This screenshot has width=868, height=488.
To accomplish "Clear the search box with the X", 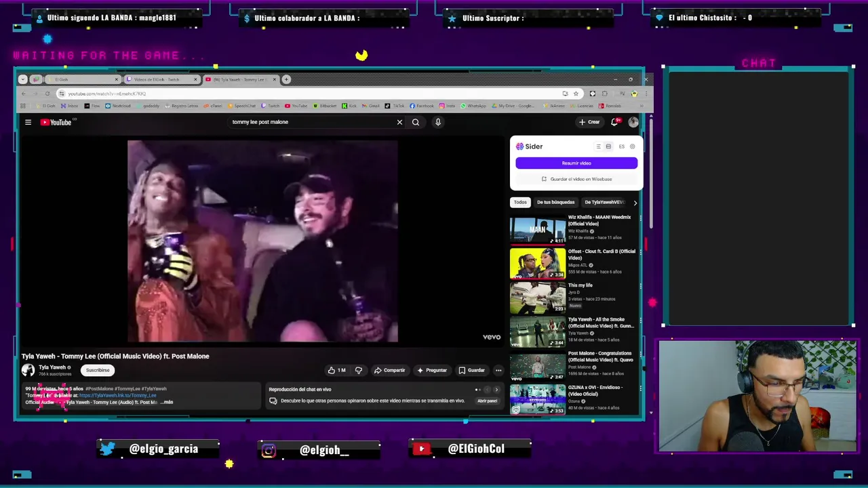I will 399,122.
